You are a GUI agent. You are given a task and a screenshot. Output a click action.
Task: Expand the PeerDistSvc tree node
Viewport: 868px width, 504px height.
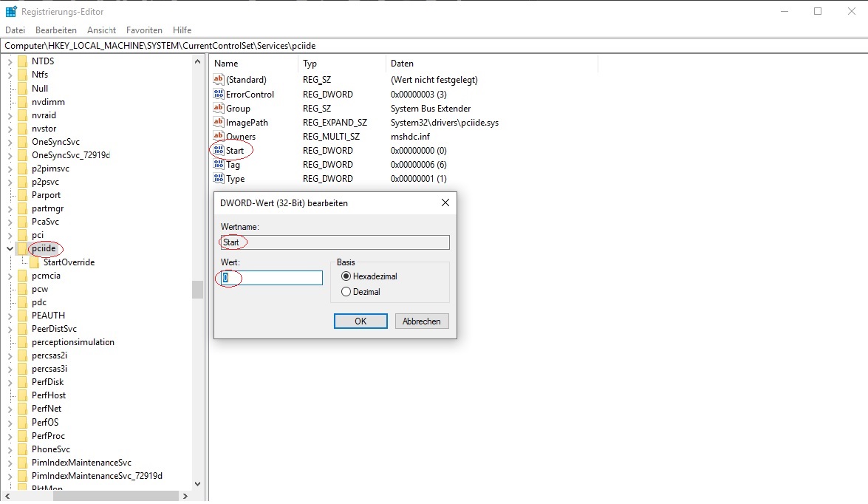click(x=10, y=328)
